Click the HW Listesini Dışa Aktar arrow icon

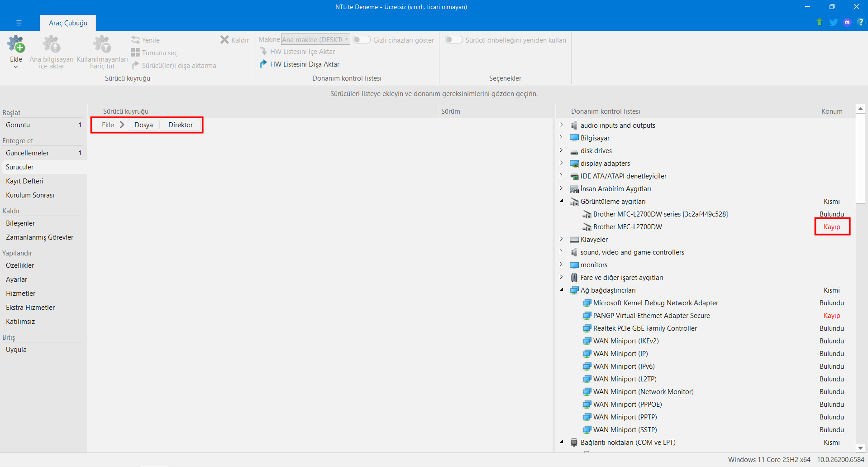coord(263,64)
